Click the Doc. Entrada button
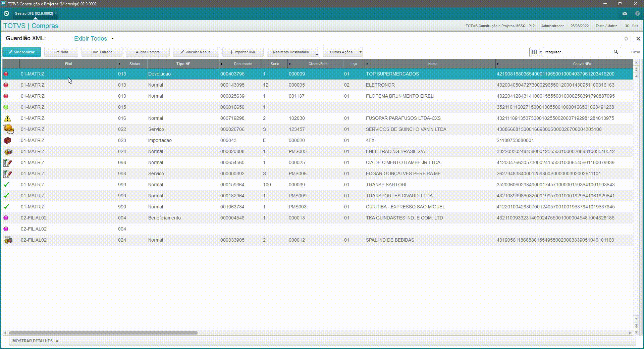Screen dimensions: 644x349 click(102, 52)
